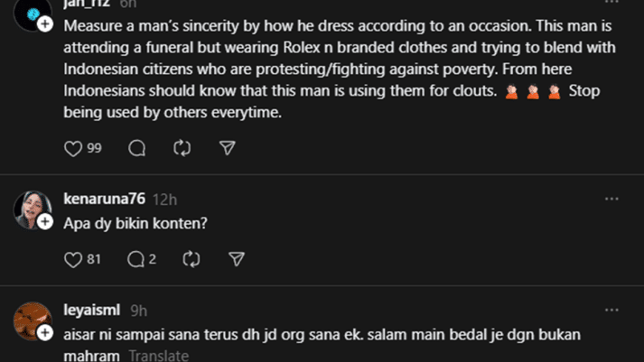Open the 12h timestamp on kenaruna76's comment

pyautogui.click(x=165, y=199)
